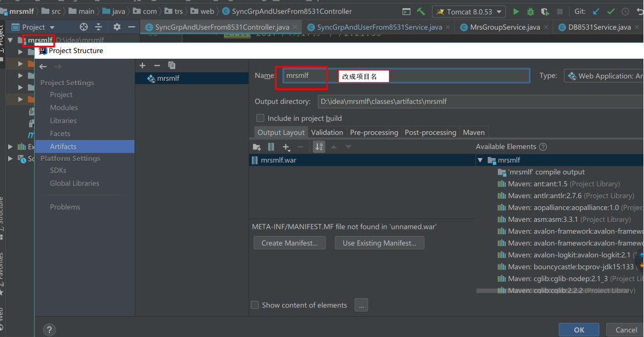The image size is (644, 337).
Task: Expand Scratches node in Project tree
Action: point(10,159)
